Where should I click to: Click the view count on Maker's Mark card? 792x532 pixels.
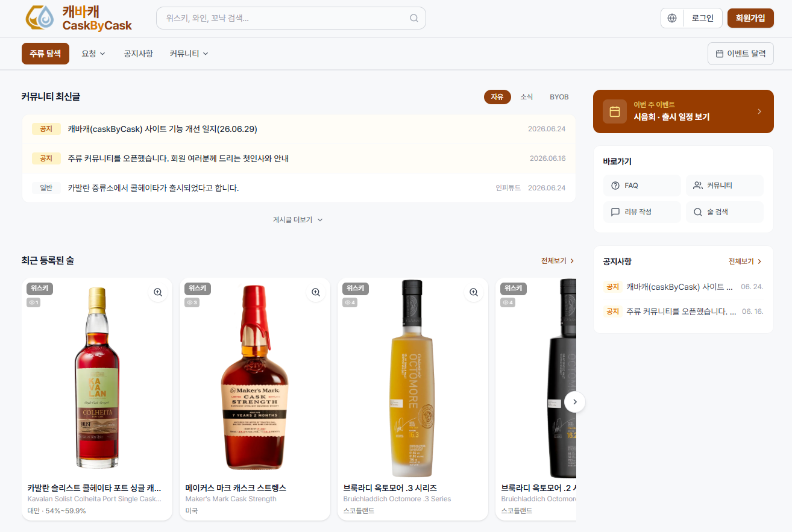click(192, 302)
